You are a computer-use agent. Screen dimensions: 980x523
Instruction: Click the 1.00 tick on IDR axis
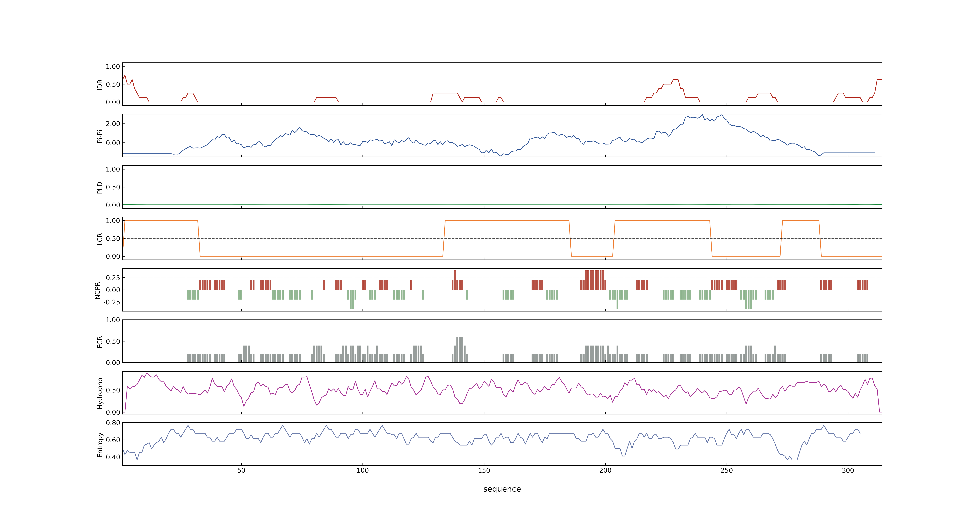pos(113,67)
